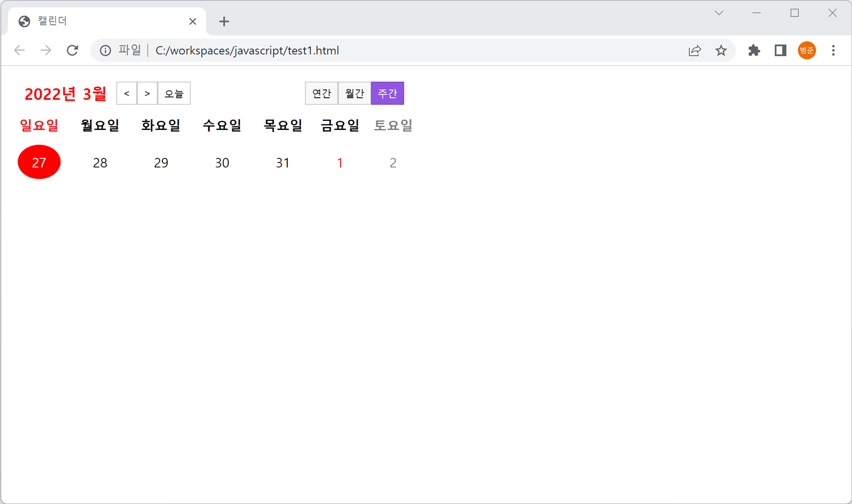Image resolution: width=852 pixels, height=504 pixels.
Task: Click the browser forward arrow
Action: point(46,51)
